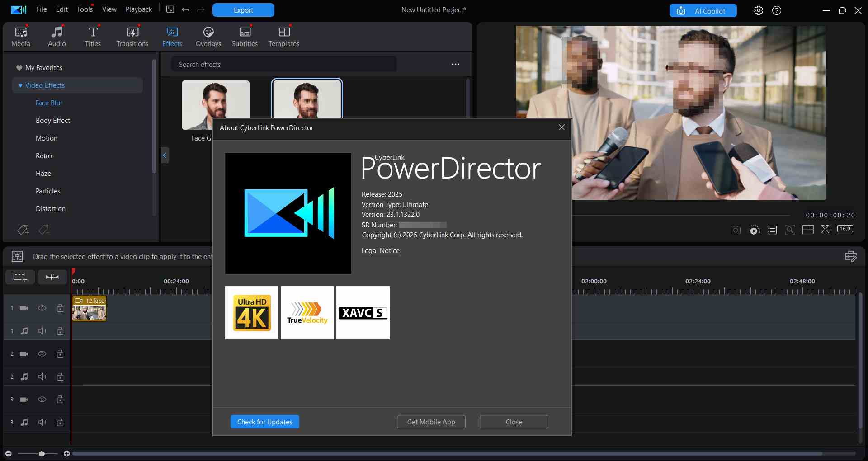Click the timeline tools grid icon
The width and height of the screenshot is (868, 461).
coord(17,256)
